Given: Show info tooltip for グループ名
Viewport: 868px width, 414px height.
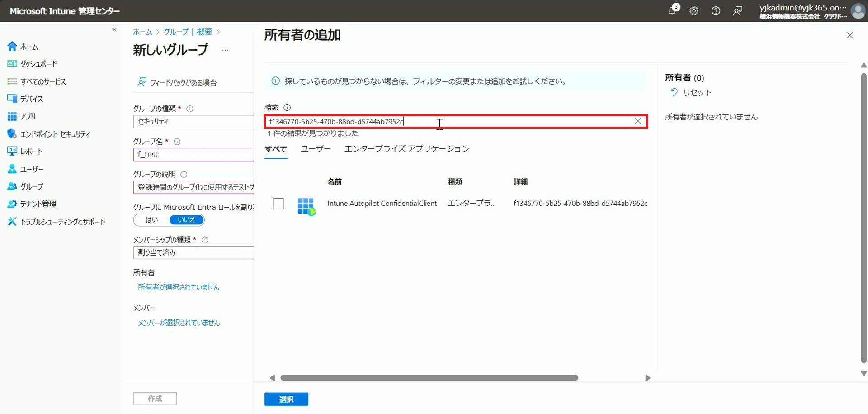Looking at the screenshot, I should click(x=177, y=142).
